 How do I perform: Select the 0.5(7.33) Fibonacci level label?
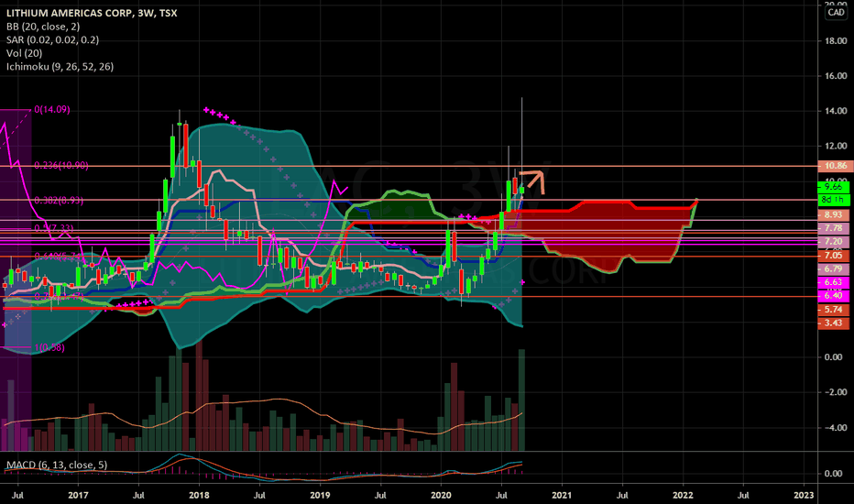pos(53,228)
